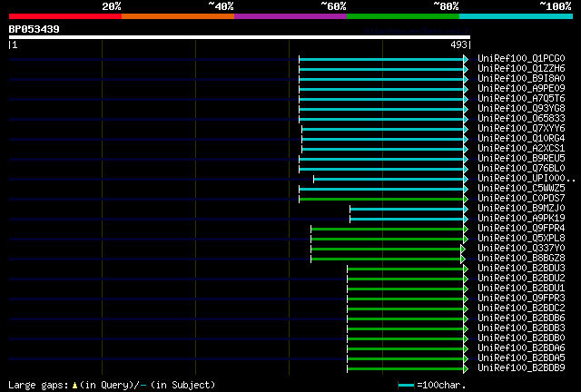581x392 pixels.
Task: Click the UniRef100_A9PE09 label
Action: pyautogui.click(x=521, y=89)
